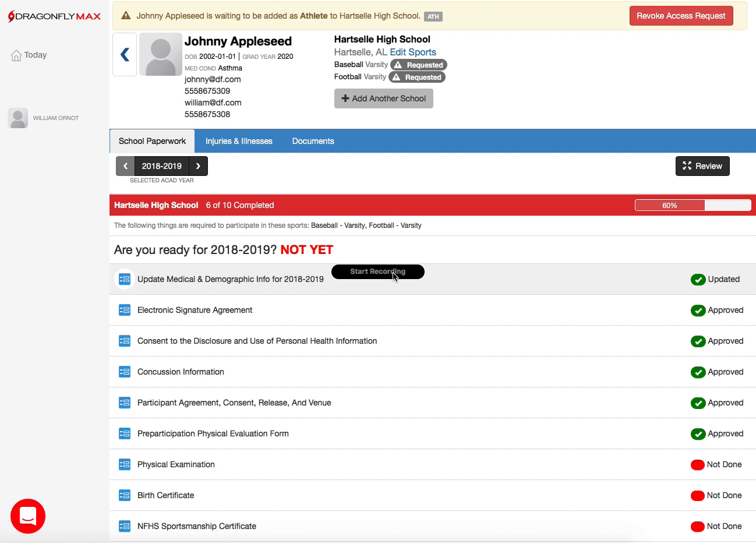Click the form icon beside Birth Certificate
Screen dimensions: 756x543
(x=125, y=495)
